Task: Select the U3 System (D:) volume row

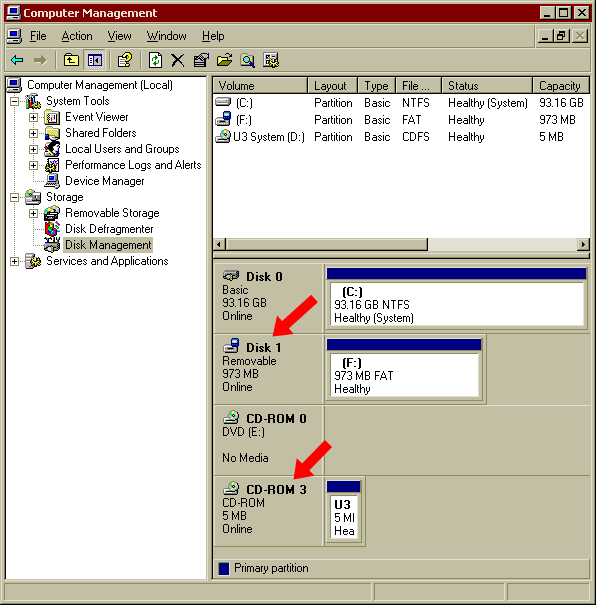Action: coord(401,137)
